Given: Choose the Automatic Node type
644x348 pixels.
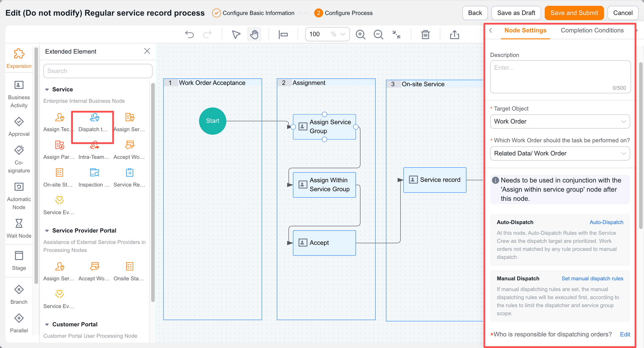Looking at the screenshot, I should (x=19, y=196).
